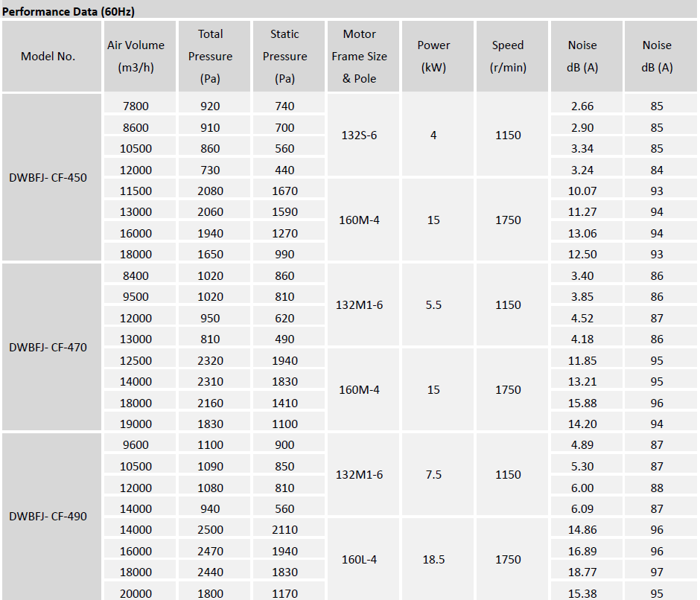Viewport: 700px width, 600px height.
Task: Click the DWBFJ- CF-450 model cell
Action: tap(48, 178)
